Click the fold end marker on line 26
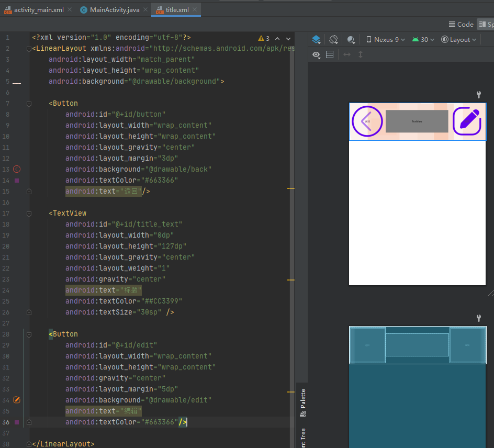The image size is (494, 448). point(29,312)
